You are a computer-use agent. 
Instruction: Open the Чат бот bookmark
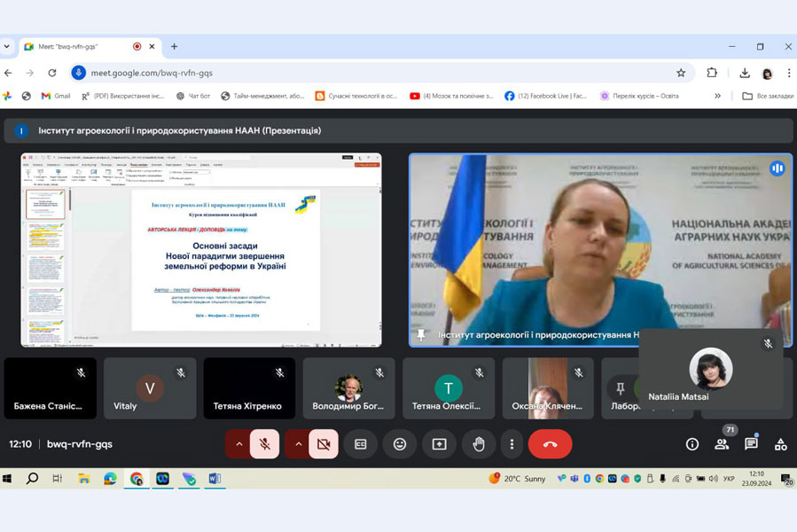point(193,96)
